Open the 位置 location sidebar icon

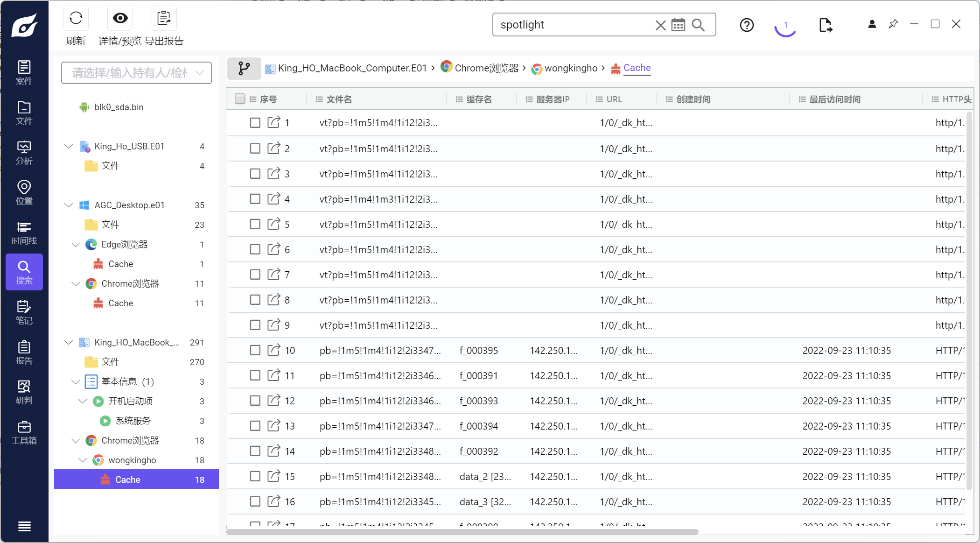pyautogui.click(x=24, y=192)
